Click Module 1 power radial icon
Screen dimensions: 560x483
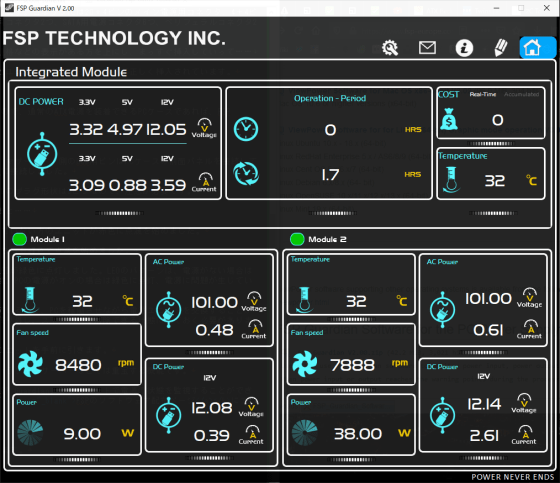pos(30,433)
